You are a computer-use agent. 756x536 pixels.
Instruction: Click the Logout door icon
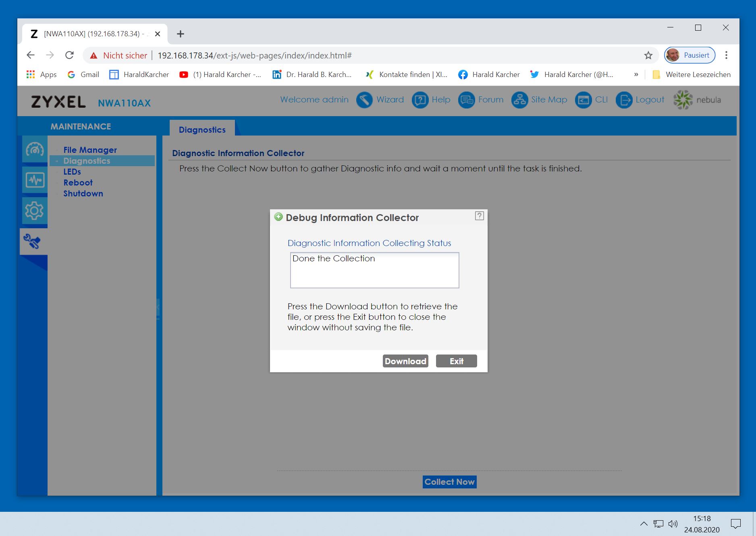pos(624,100)
